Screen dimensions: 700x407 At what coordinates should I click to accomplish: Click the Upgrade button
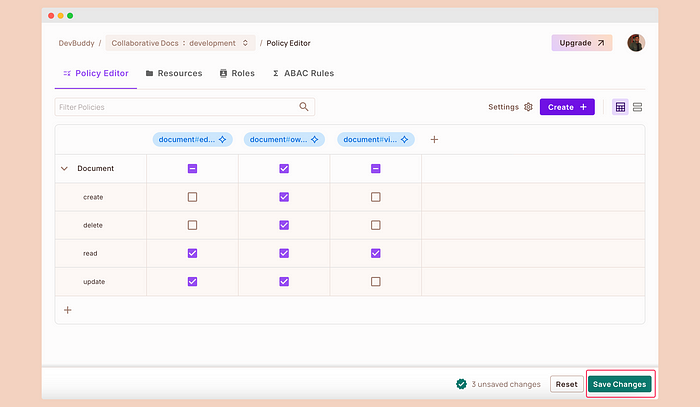582,43
